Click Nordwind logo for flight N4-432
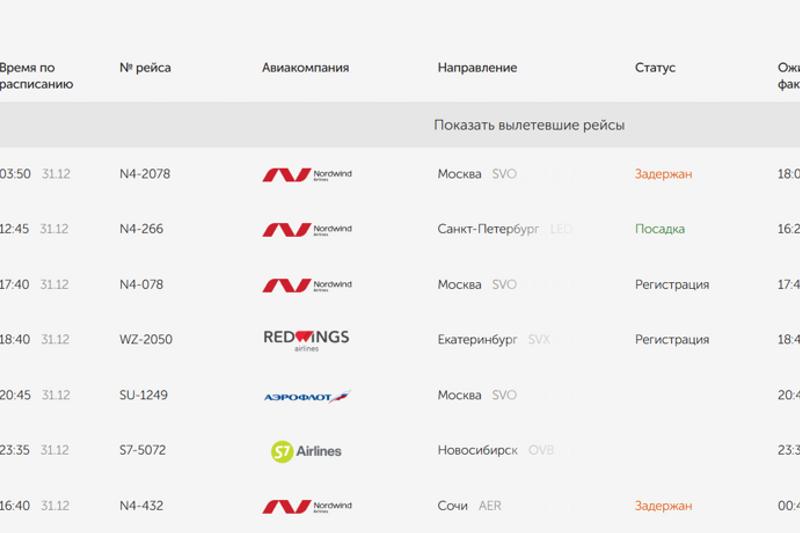This screenshot has height=533, width=800. pos(307,506)
